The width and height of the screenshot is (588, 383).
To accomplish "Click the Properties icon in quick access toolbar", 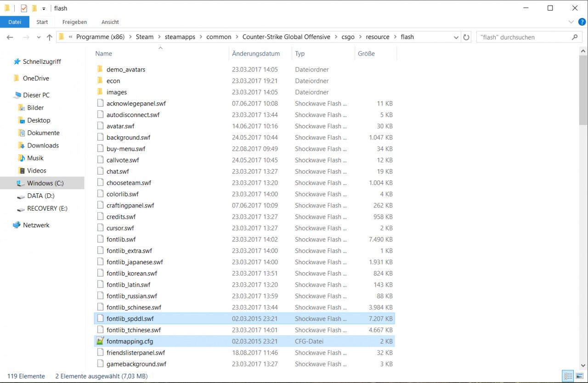I will (x=24, y=8).
